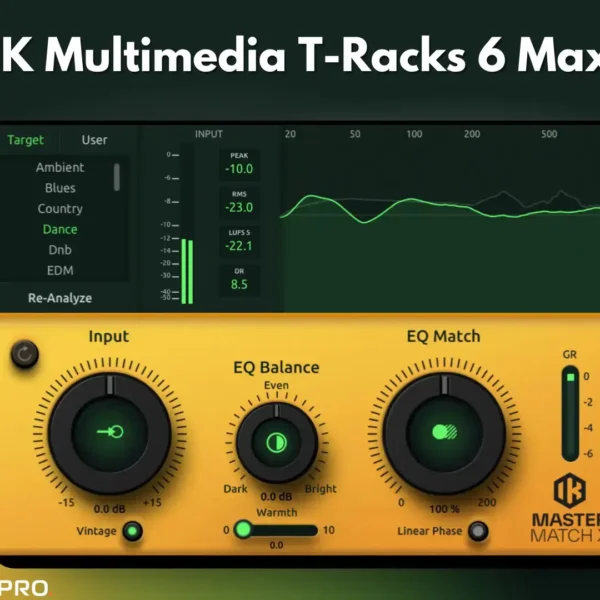Click the DR value 8.5
Viewport: 600px width, 600px height.
[x=239, y=285]
